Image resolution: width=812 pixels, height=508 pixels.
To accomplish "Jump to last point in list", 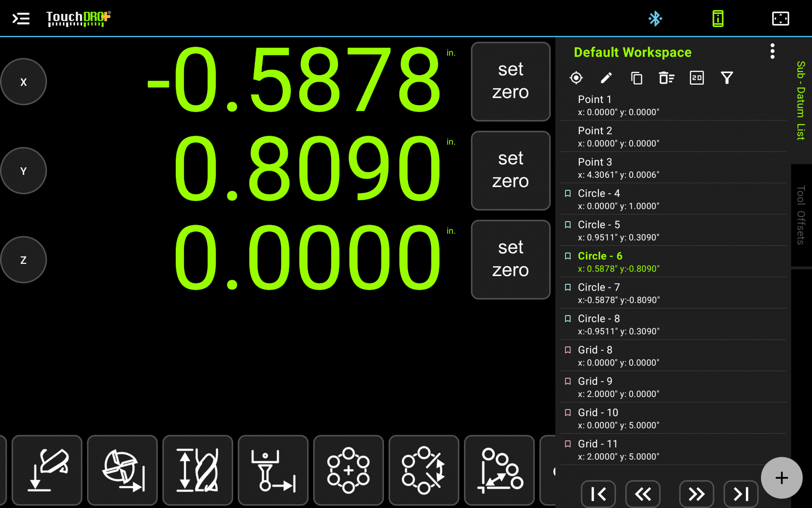I will click(x=741, y=494).
